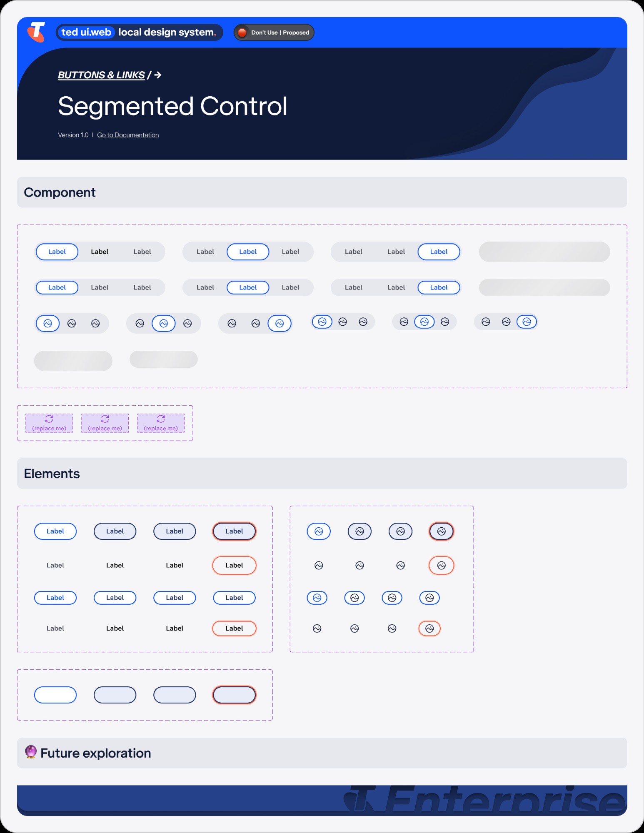This screenshot has width=644, height=833.
Task: Select the blue selected image icon in first icon control
Action: click(47, 323)
